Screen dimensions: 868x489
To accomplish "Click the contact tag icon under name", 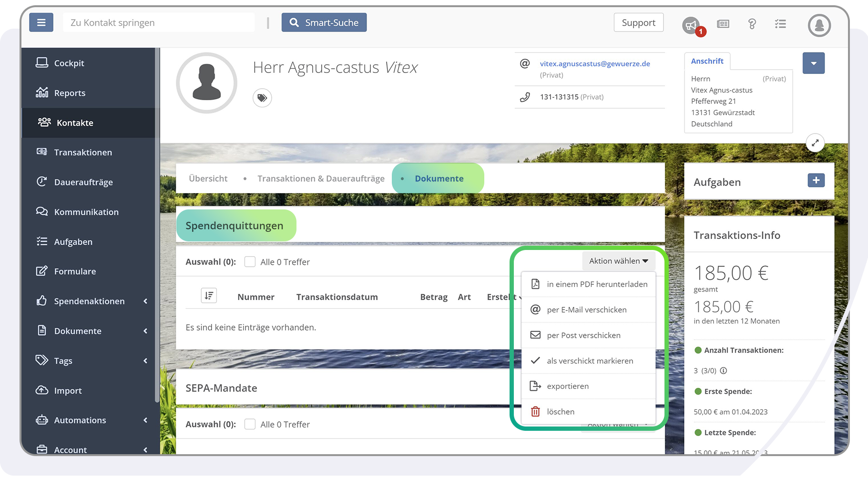I will pyautogui.click(x=262, y=98).
